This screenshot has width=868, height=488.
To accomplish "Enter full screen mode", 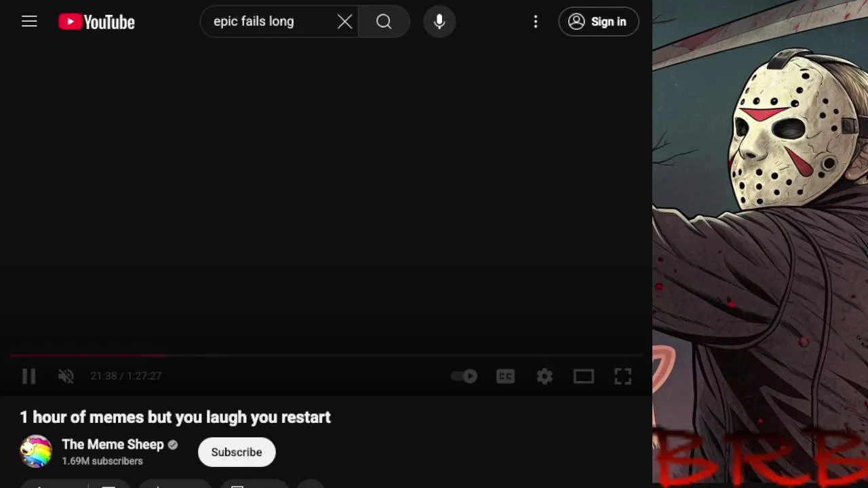I will (623, 376).
